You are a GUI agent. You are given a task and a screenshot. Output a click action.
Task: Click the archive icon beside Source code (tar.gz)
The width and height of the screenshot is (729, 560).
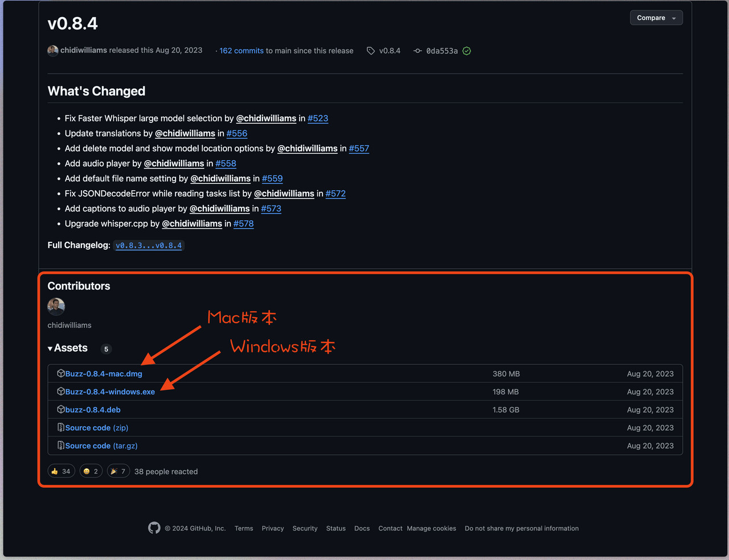click(61, 446)
